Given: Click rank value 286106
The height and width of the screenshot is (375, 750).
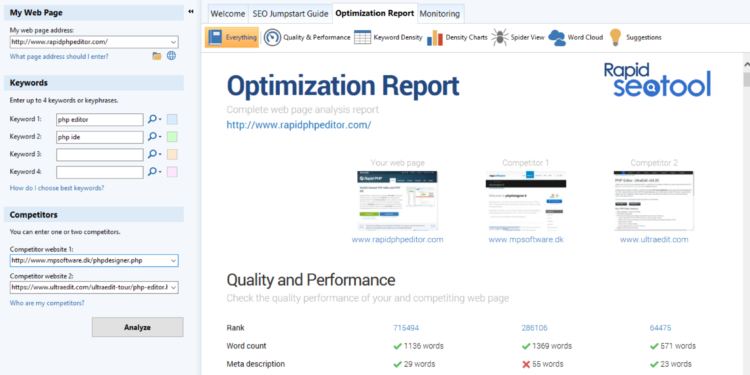Looking at the screenshot, I should (534, 328).
